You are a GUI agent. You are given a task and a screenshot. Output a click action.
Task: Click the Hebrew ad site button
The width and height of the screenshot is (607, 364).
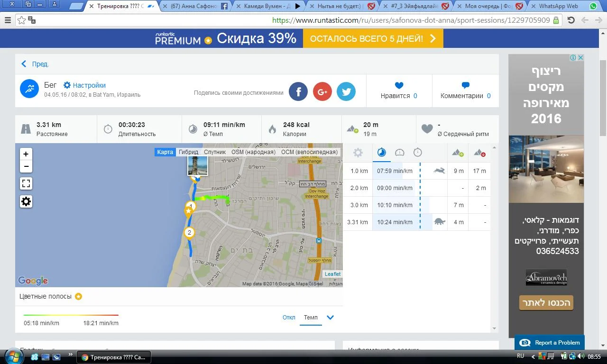pos(546,302)
